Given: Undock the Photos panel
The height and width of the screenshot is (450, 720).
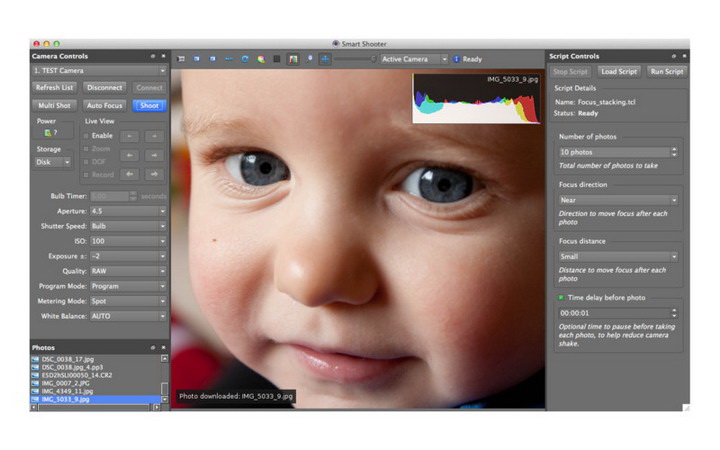Looking at the screenshot, I should tap(153, 348).
